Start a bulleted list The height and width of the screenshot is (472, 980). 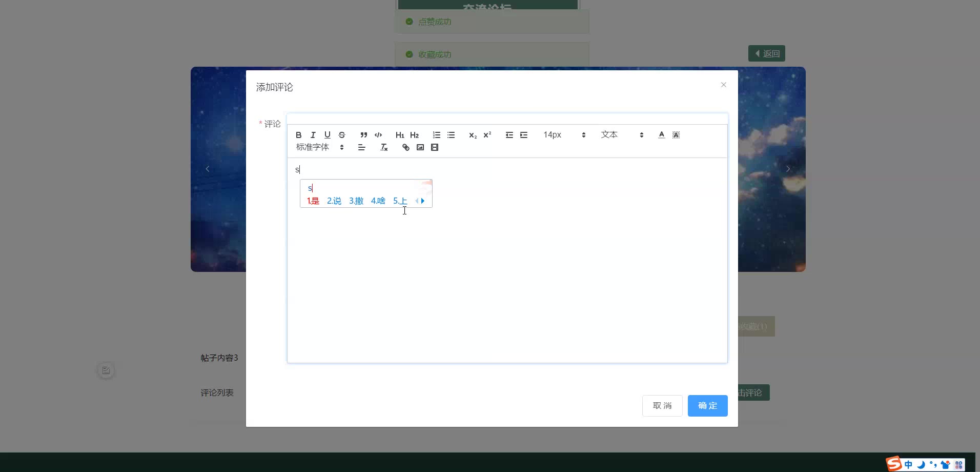451,135
